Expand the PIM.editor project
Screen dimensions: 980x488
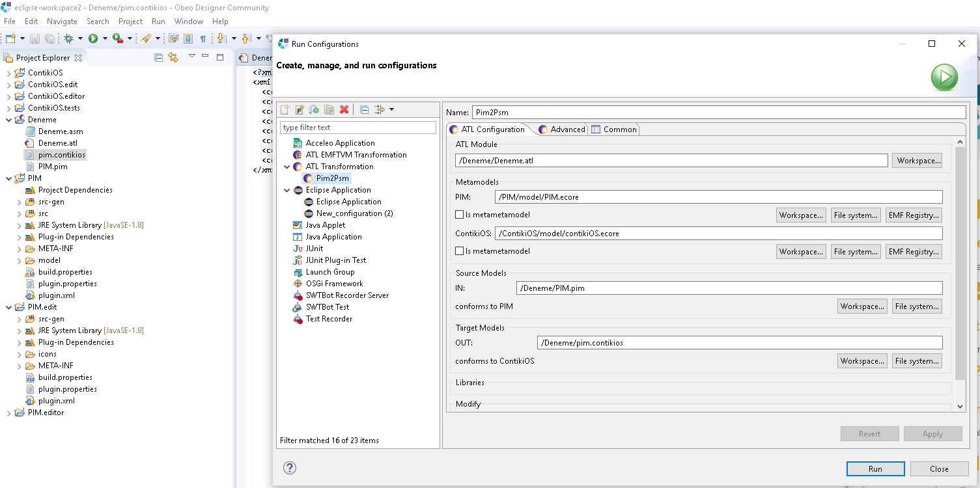coord(8,413)
